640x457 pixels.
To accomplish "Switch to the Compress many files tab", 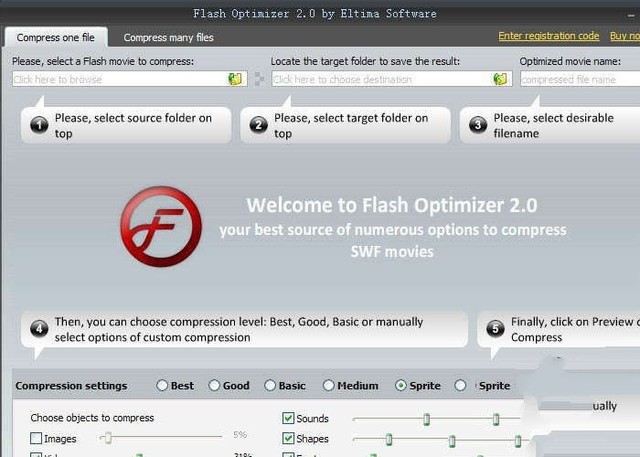I will tap(168, 38).
